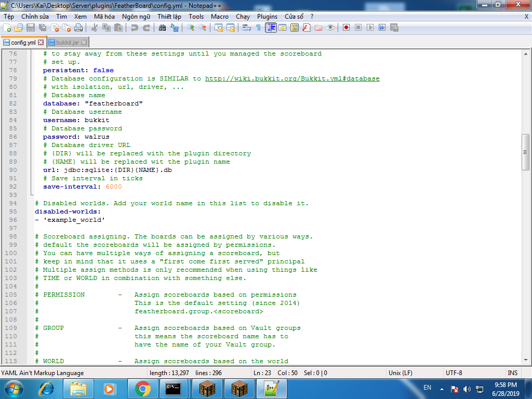The height and width of the screenshot is (399, 532).
Task: Click the volume speaker tray icon
Action: (467, 389)
